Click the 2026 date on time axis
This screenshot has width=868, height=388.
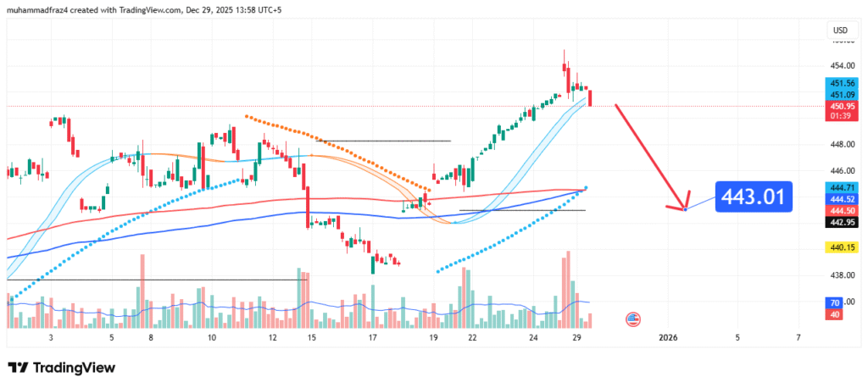pos(668,338)
